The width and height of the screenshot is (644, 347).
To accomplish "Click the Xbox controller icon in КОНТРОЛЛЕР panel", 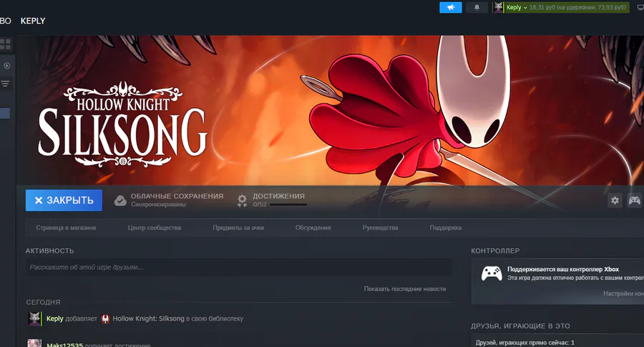I will point(492,273).
